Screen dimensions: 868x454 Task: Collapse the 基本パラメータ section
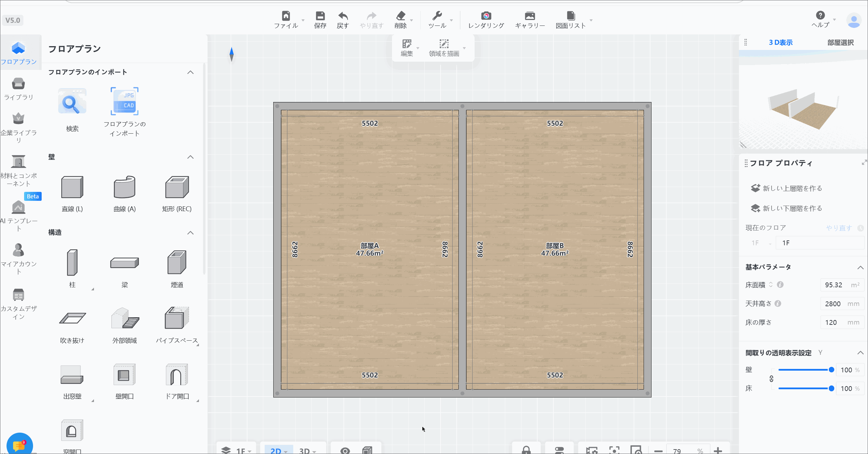860,268
